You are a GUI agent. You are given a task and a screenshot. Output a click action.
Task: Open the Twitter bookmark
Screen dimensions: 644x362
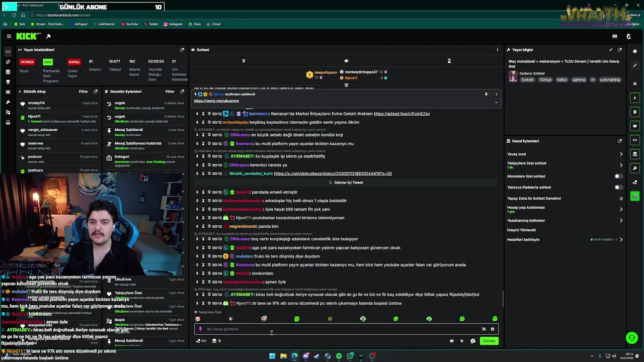click(x=151, y=24)
